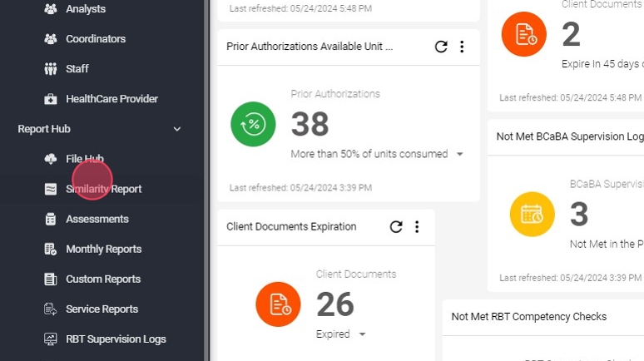Open Prior Authorizations widget options menu

click(462, 47)
